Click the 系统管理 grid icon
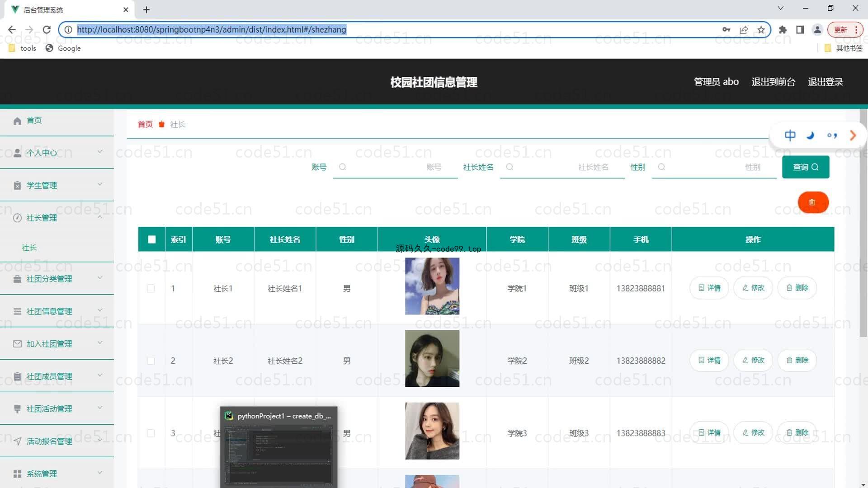 click(x=17, y=474)
